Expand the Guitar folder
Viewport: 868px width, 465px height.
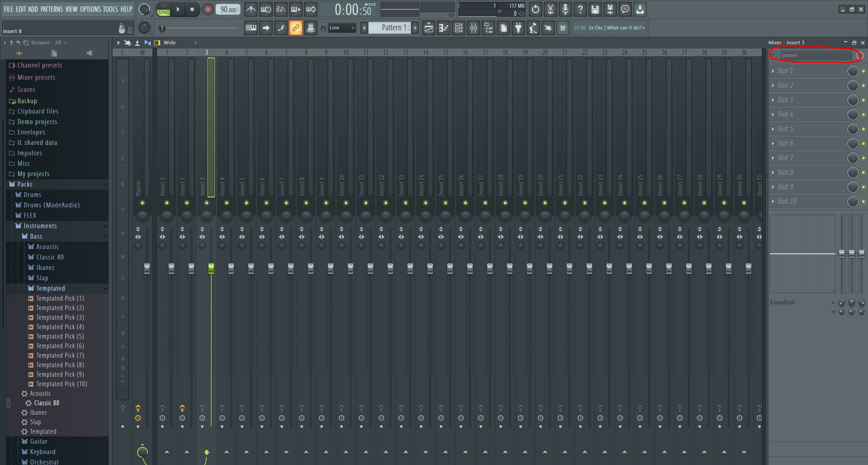click(38, 441)
